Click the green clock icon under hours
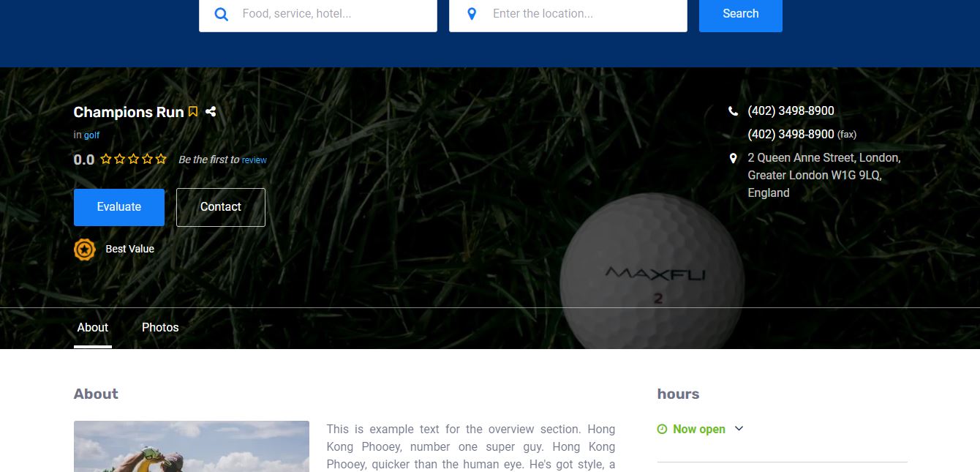The height and width of the screenshot is (472, 980). [x=662, y=430]
